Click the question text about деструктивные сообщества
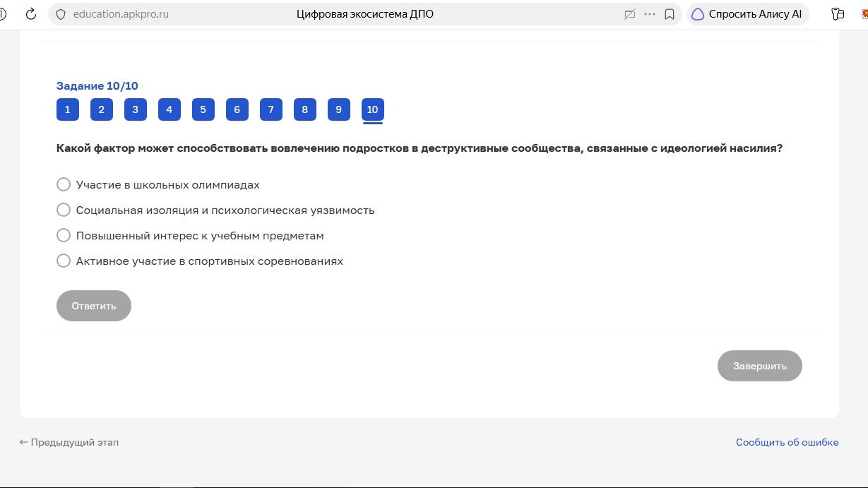868x488 pixels. click(420, 149)
